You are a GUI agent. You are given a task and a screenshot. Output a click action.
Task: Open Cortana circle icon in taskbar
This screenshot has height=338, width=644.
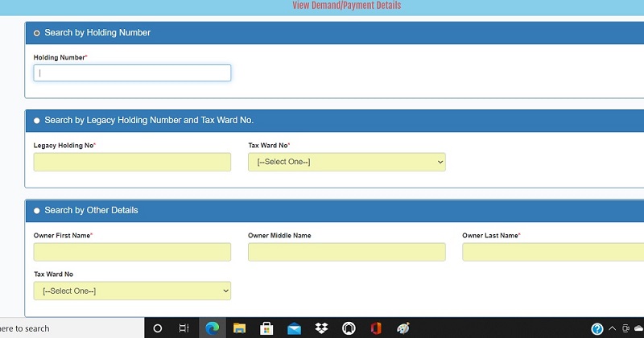[157, 328]
